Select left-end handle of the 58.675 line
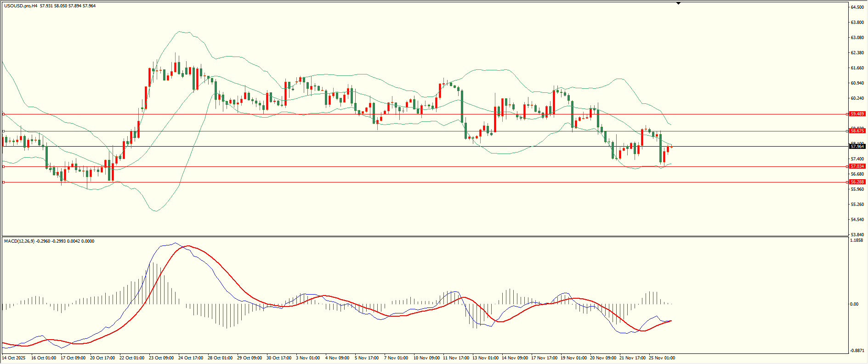The width and height of the screenshot is (868, 364). (x=4, y=131)
